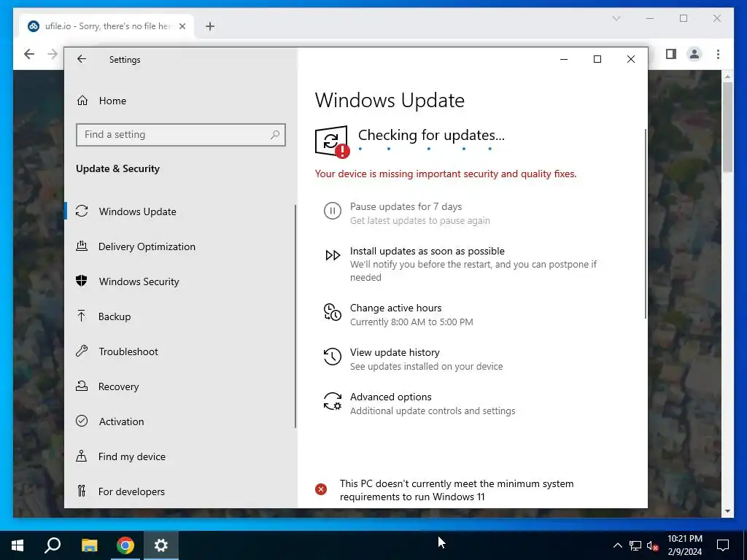Click the muted volume tray icon

653,545
